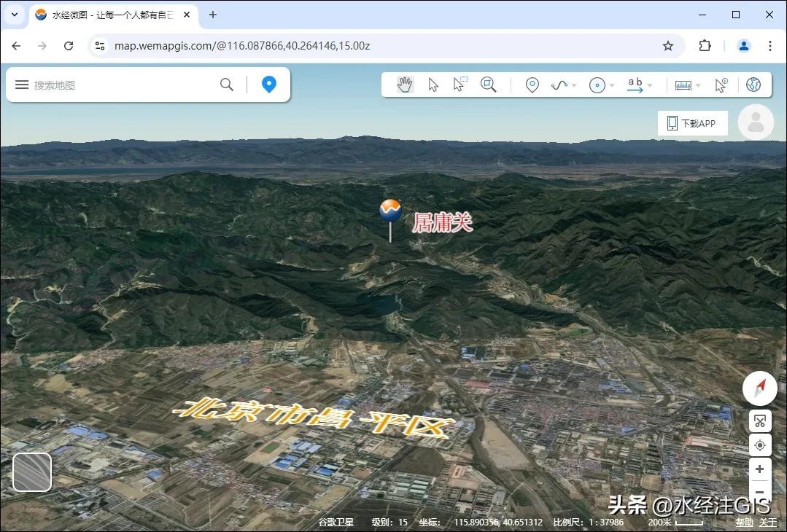The width and height of the screenshot is (787, 532).
Task: Switch to the 水经微图 browser tab
Action: point(109,15)
